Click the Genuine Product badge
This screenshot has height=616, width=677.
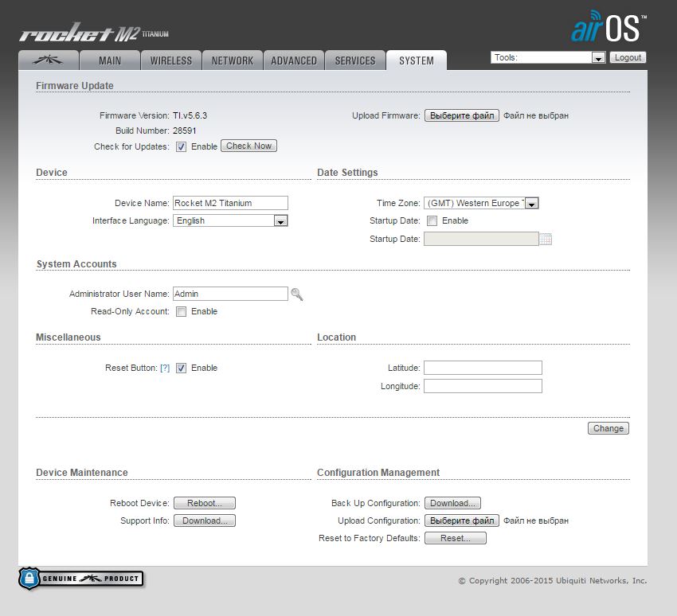(x=81, y=579)
